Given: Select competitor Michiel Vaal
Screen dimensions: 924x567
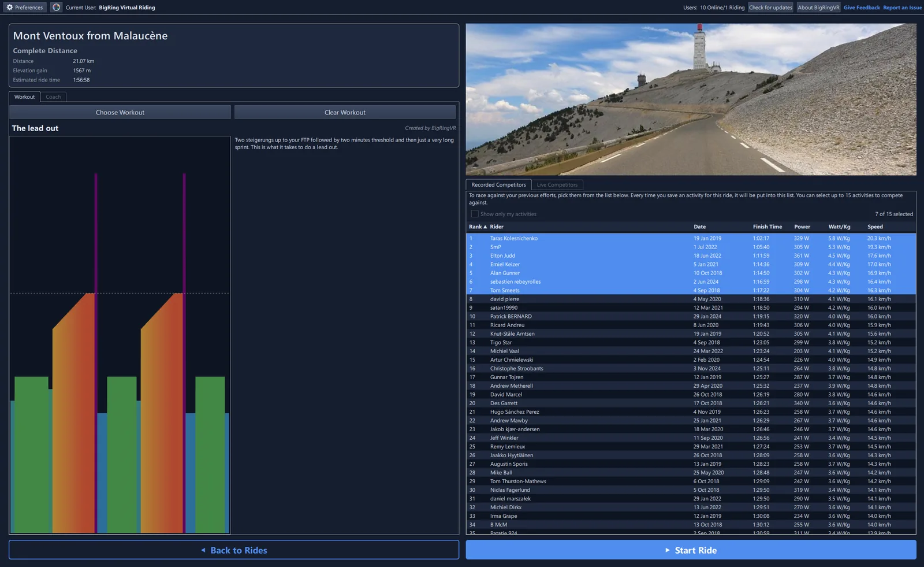Looking at the screenshot, I should click(691, 351).
